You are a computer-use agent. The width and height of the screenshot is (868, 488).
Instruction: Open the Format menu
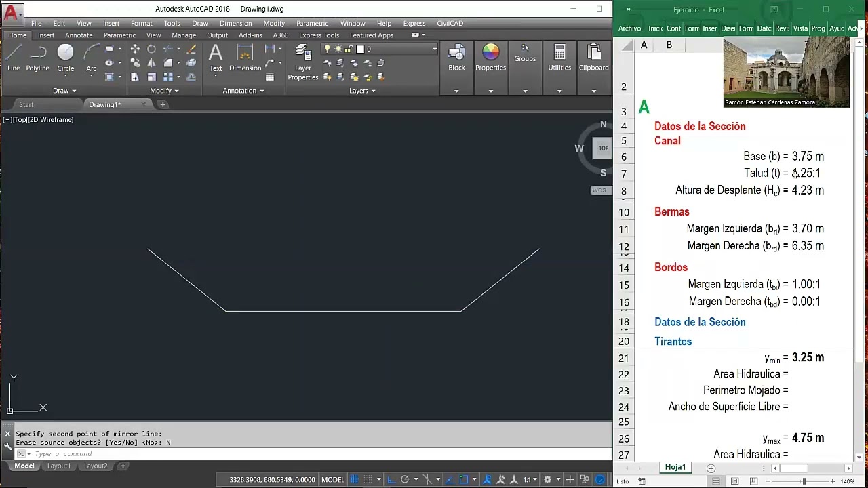(x=141, y=23)
